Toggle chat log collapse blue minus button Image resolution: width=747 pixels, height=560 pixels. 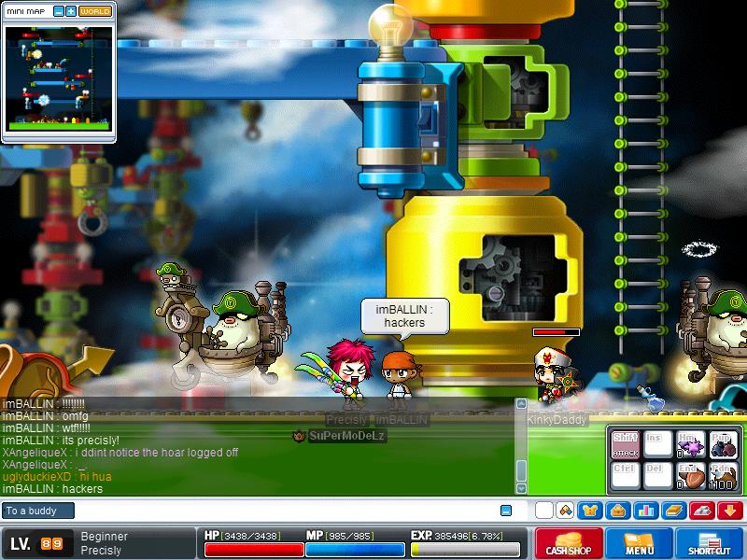pos(506,511)
